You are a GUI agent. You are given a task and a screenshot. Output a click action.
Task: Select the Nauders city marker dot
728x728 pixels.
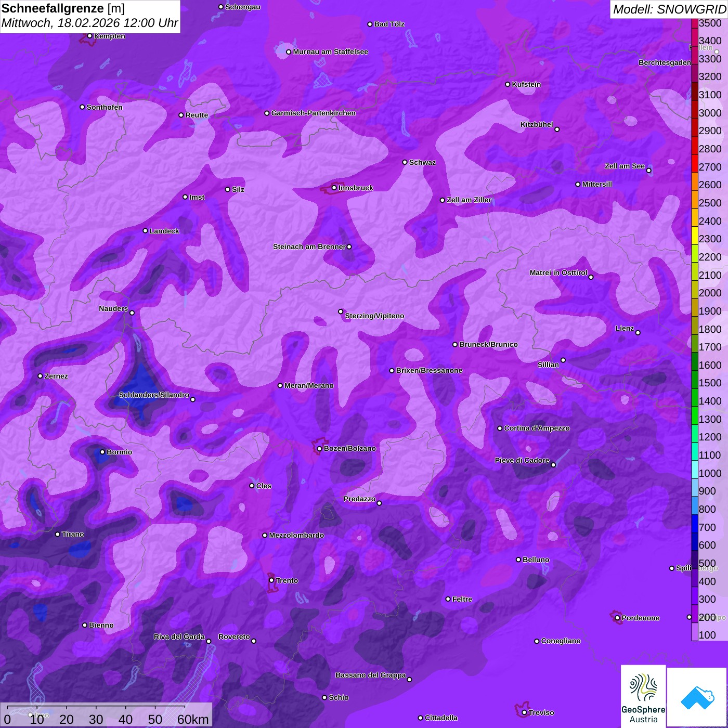(x=132, y=313)
